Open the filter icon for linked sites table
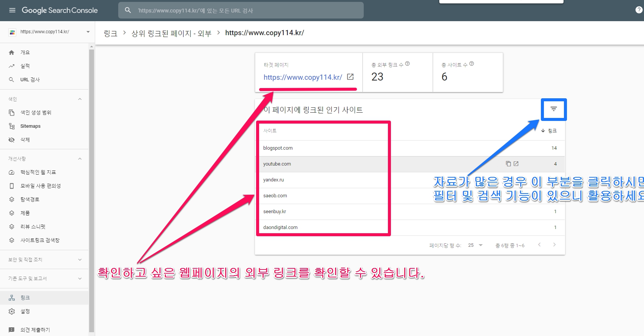 [x=554, y=109]
